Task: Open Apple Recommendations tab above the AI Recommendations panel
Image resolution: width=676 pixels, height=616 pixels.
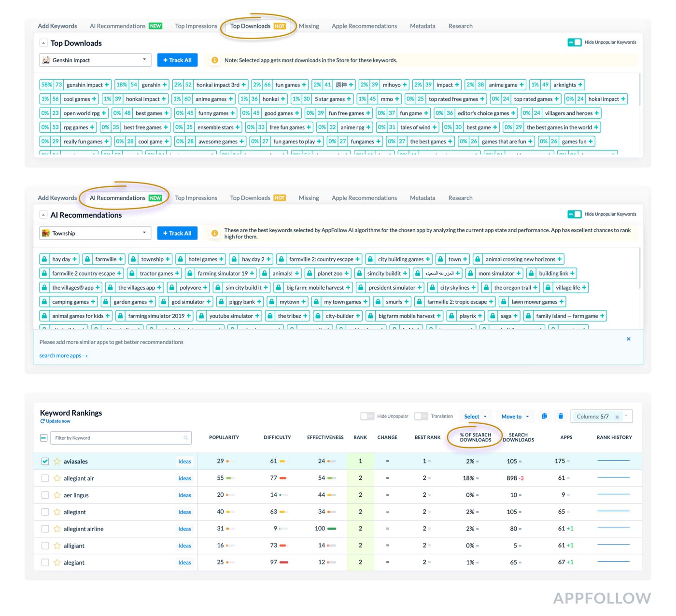Action: [x=364, y=198]
